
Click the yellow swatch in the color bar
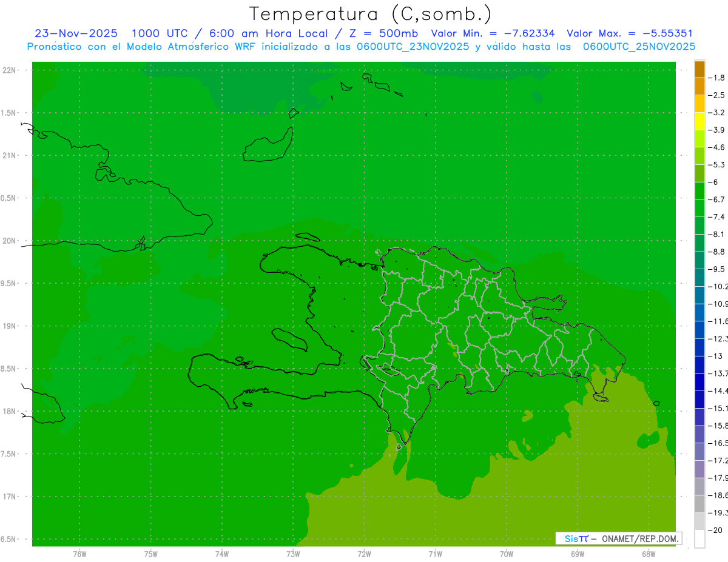(699, 121)
